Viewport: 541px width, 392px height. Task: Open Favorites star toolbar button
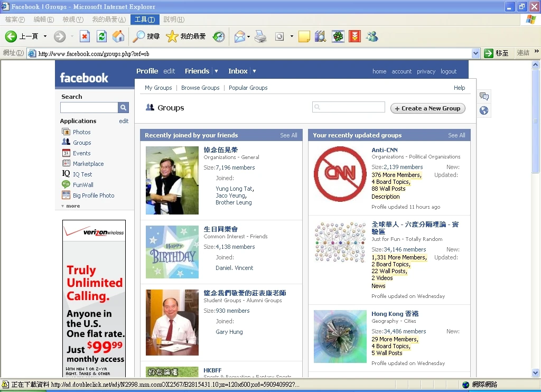pyautogui.click(x=186, y=36)
